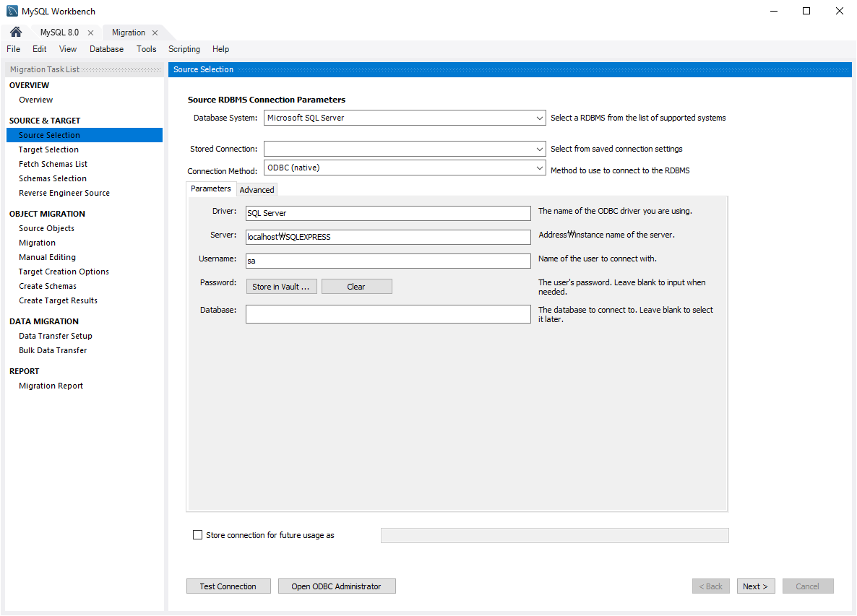
Task: Open the Scripting menu
Action: tap(184, 49)
